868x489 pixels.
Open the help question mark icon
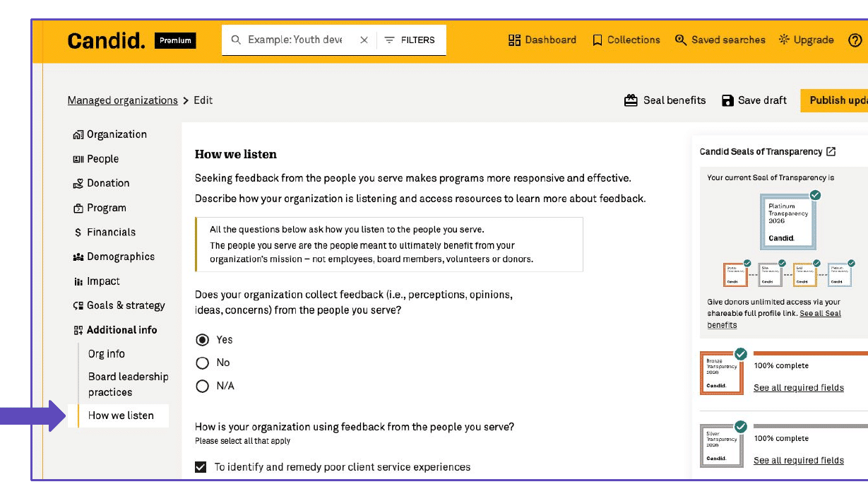[x=855, y=40]
